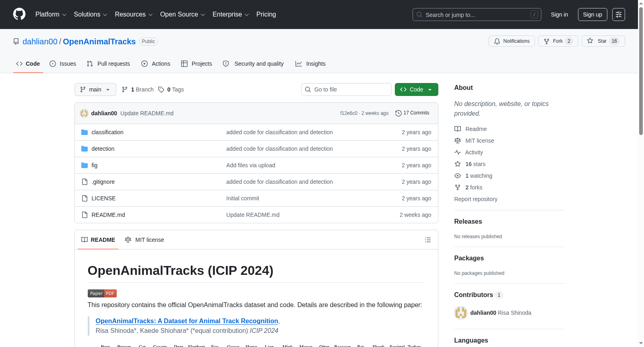The image size is (644, 347).
Task: Focus the Search or jump to field
Action: [x=477, y=15]
